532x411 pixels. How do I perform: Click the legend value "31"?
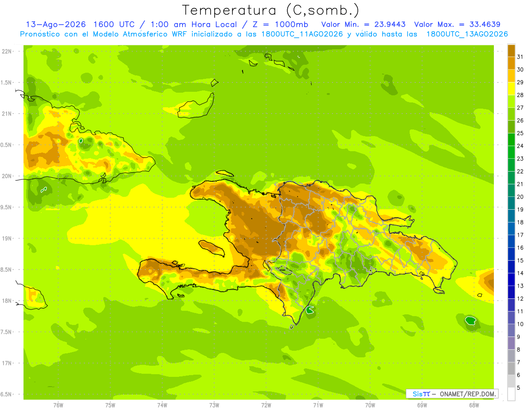(x=520, y=57)
